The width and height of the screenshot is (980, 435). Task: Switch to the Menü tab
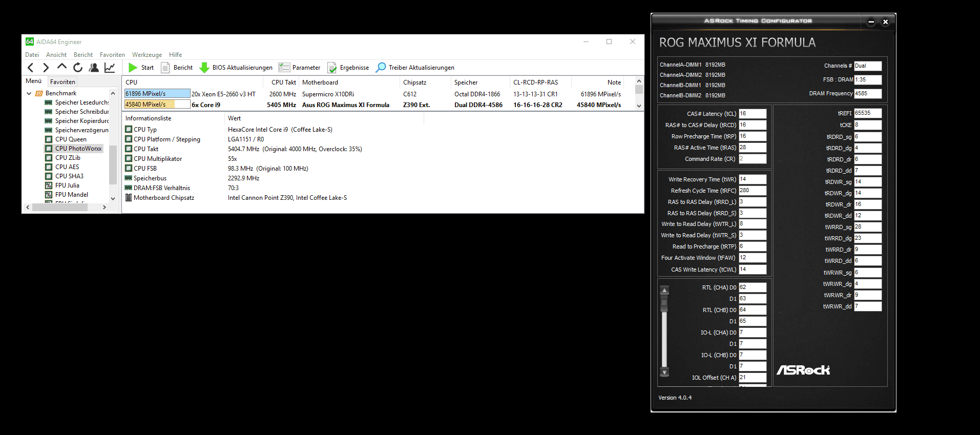click(x=34, y=81)
